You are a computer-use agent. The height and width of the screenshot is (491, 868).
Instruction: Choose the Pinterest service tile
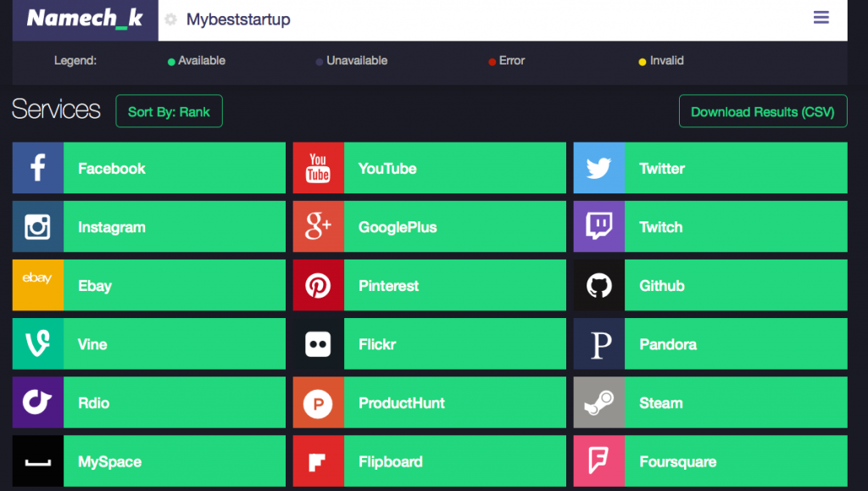click(430, 285)
